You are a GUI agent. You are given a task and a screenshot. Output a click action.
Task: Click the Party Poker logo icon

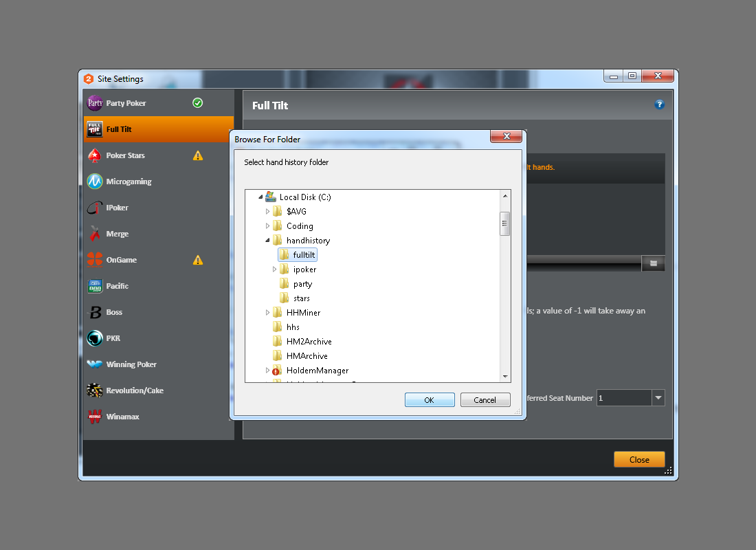(x=95, y=103)
